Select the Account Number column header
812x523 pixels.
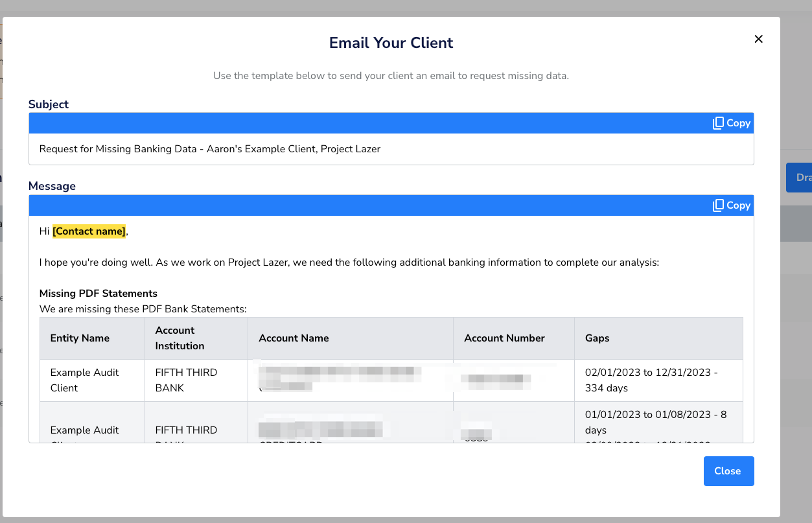click(514, 338)
